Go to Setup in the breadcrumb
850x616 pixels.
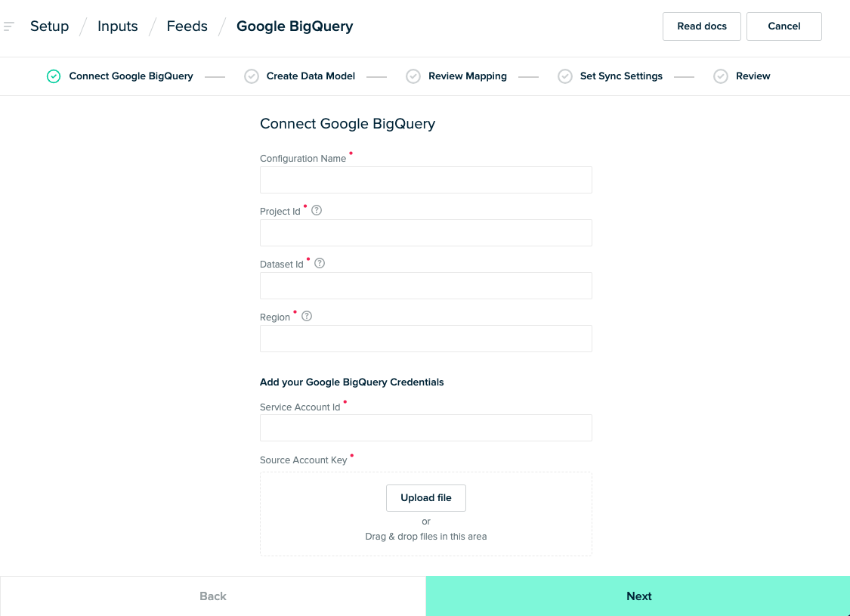click(50, 26)
